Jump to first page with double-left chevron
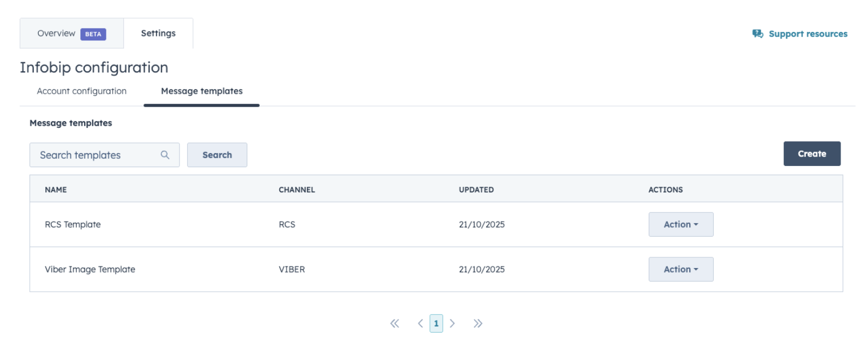868x350 pixels. (395, 323)
